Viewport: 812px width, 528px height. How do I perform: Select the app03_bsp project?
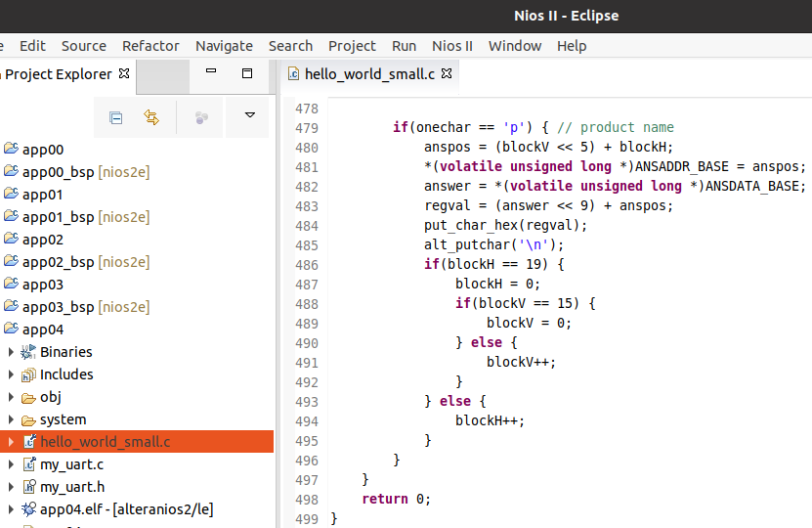pyautogui.click(x=86, y=307)
